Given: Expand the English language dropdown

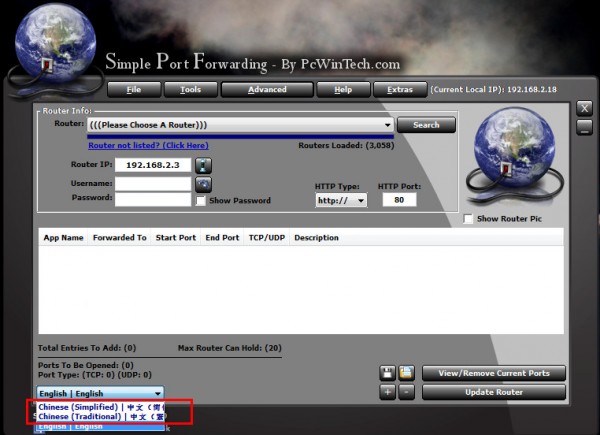Looking at the screenshot, I should coord(100,393).
